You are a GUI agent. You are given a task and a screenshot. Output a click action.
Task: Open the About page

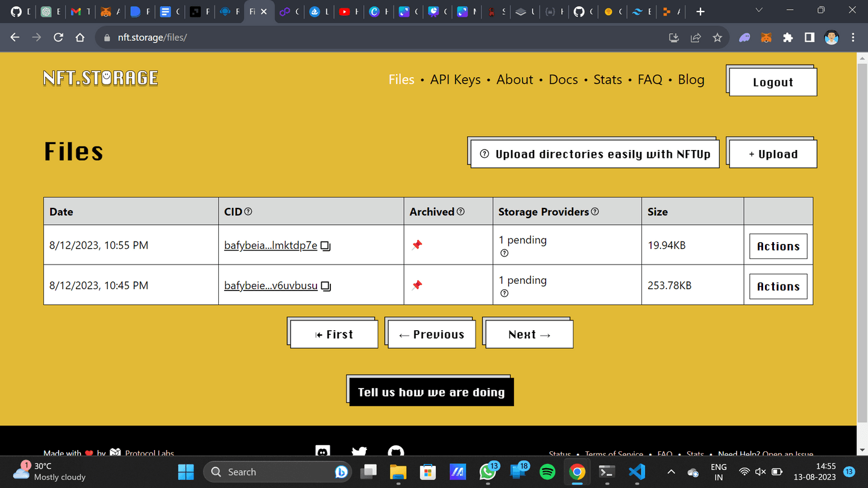click(x=515, y=80)
